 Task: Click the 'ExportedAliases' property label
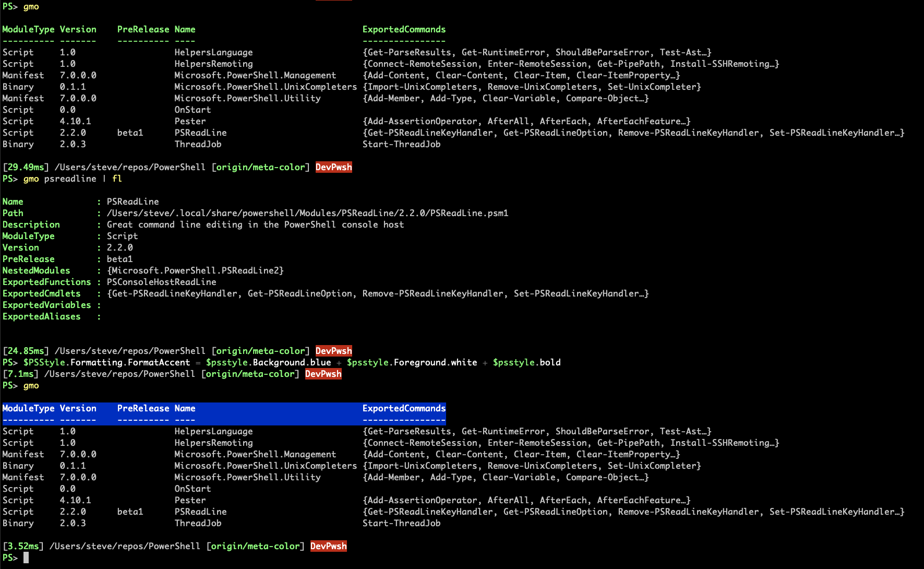[41, 316]
